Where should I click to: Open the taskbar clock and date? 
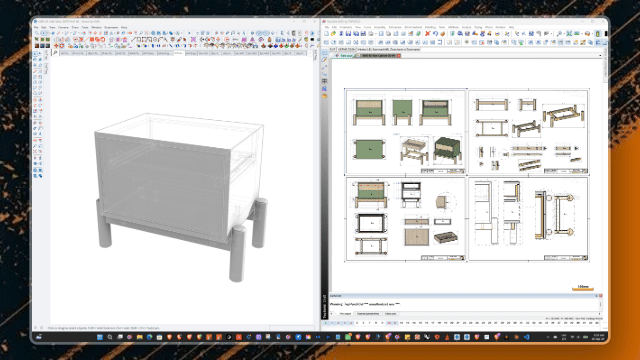[x=599, y=337]
